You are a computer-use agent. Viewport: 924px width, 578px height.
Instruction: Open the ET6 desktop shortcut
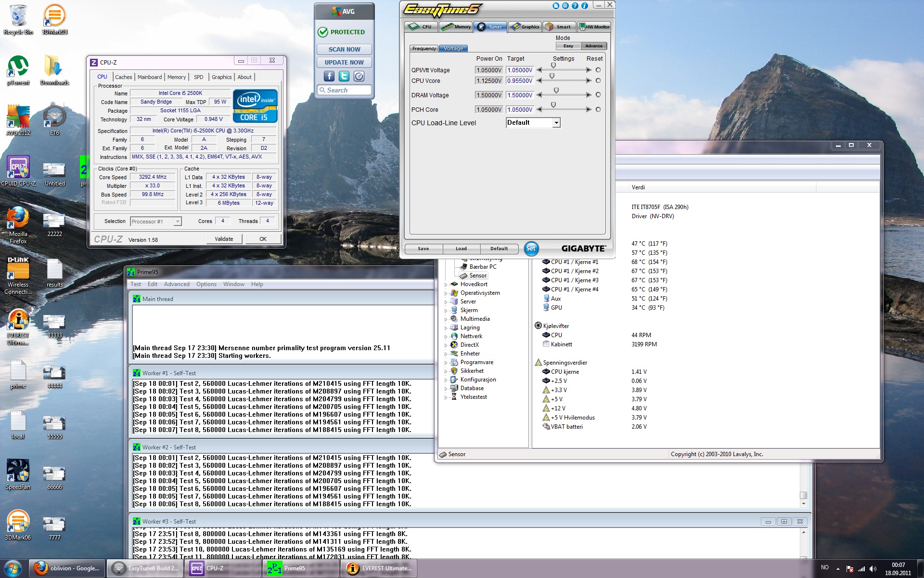[x=54, y=120]
